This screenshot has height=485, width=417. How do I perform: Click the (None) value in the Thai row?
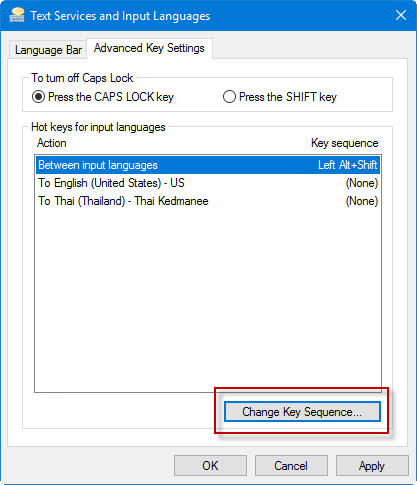click(362, 201)
